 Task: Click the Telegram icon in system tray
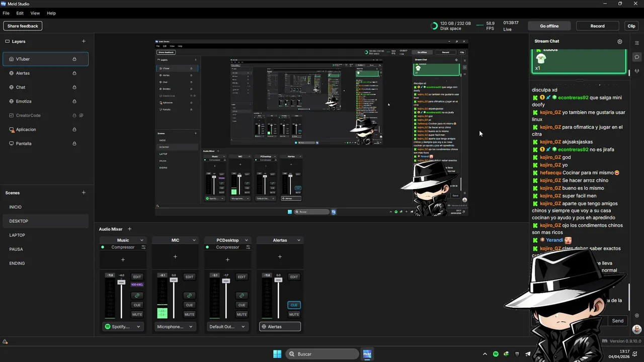point(528,354)
